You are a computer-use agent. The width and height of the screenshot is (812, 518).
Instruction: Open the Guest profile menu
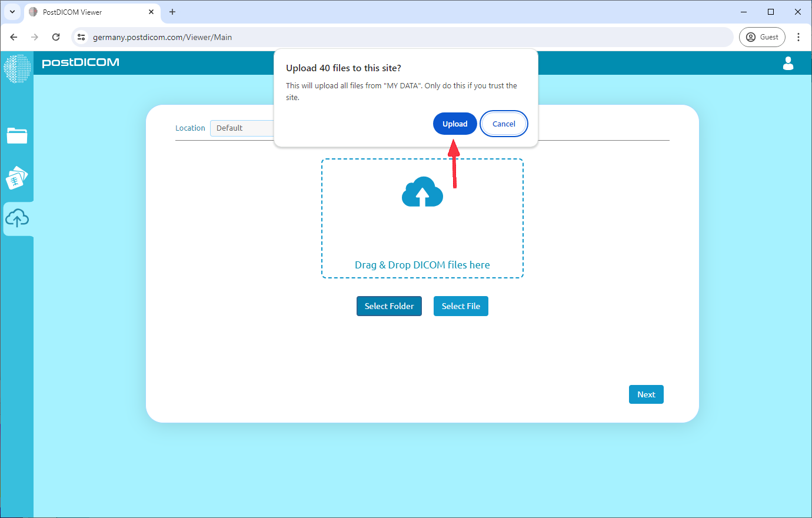tap(762, 37)
